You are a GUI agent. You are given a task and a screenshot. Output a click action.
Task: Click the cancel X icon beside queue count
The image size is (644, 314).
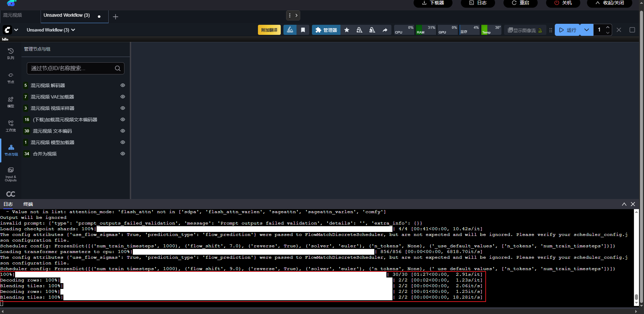(619, 30)
